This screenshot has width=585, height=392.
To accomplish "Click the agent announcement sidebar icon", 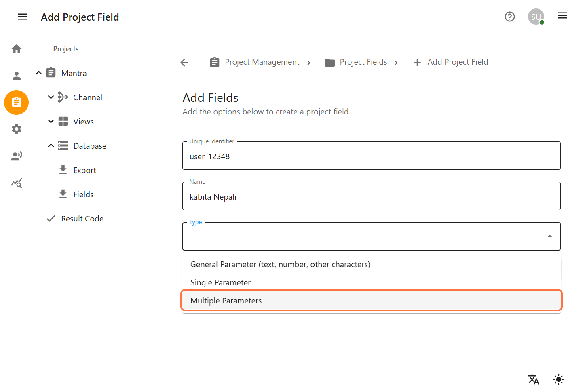I will [x=16, y=156].
